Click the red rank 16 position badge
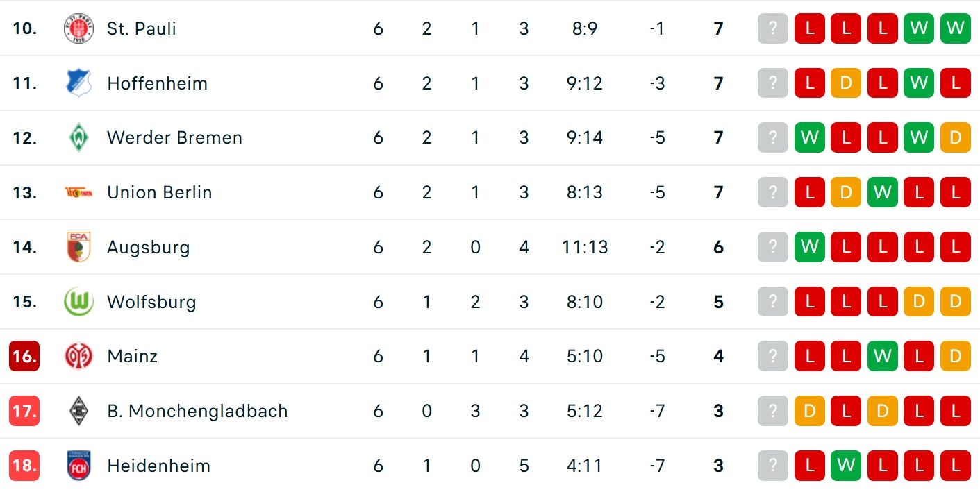Viewport: 980px width, 492px height. pyautogui.click(x=24, y=356)
